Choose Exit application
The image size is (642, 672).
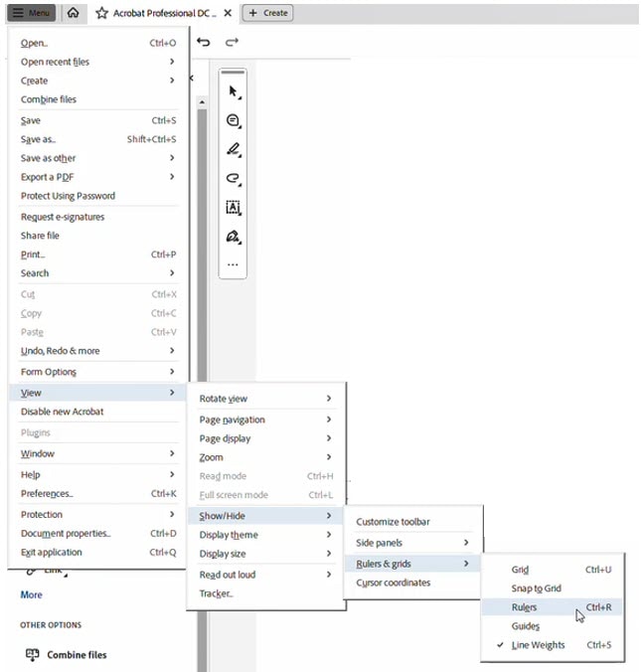98,552
